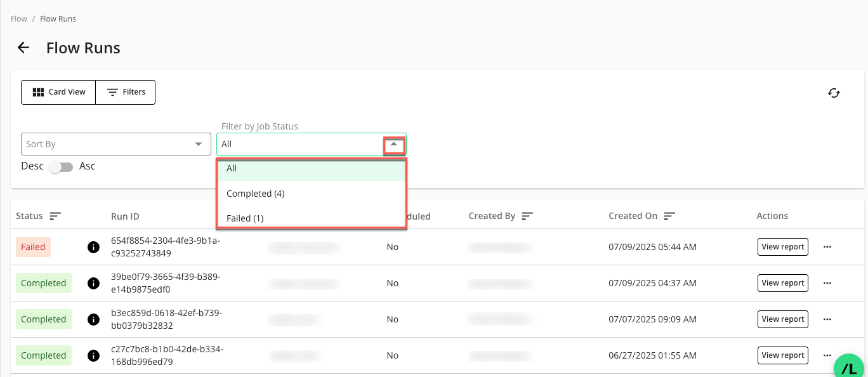This screenshot has width=868, height=377.
Task: Click the green chat widget in corner
Action: (x=850, y=367)
